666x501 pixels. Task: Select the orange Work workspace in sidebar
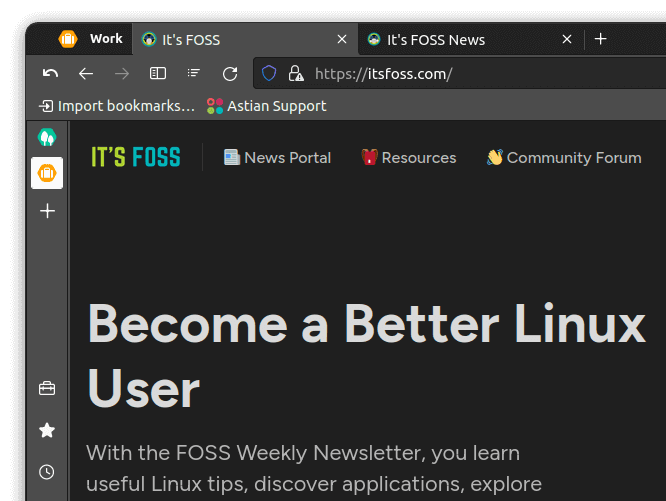pyautogui.click(x=47, y=173)
